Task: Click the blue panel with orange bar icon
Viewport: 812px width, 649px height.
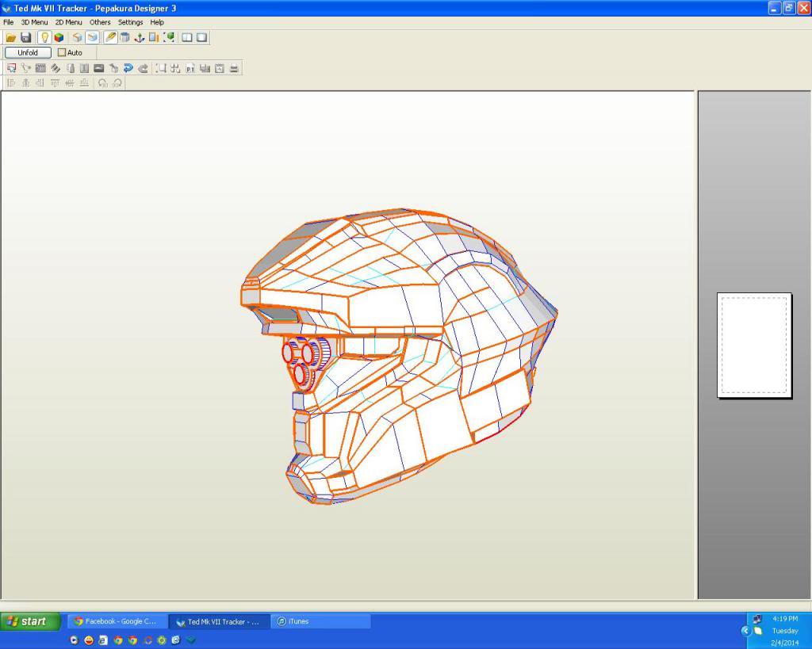Action: tap(154, 37)
